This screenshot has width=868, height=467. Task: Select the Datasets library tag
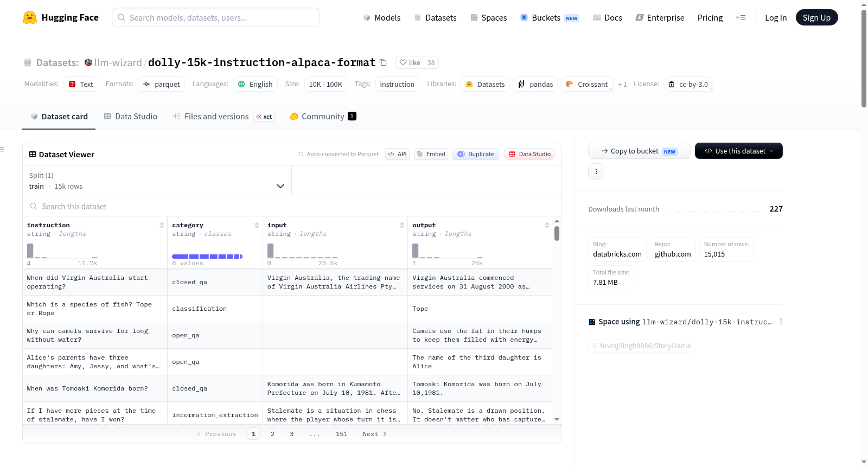(485, 84)
